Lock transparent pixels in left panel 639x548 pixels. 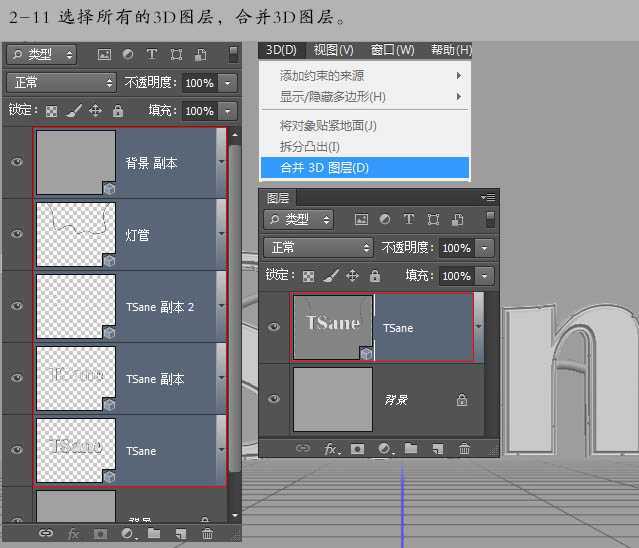[51, 111]
